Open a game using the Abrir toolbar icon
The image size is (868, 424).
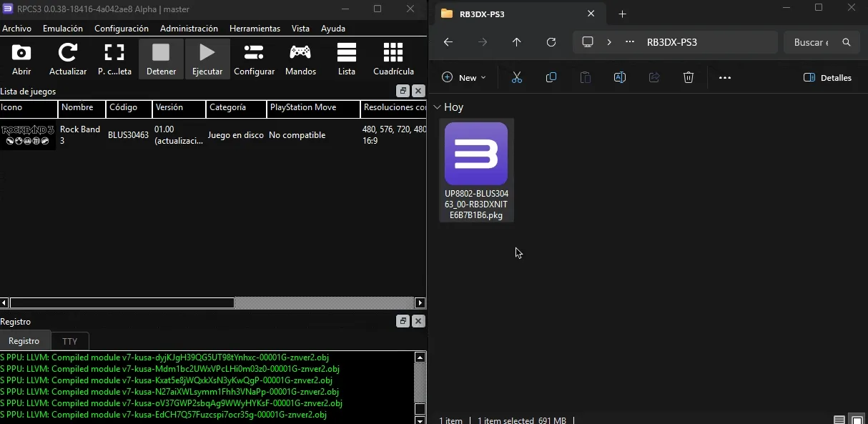(x=21, y=57)
